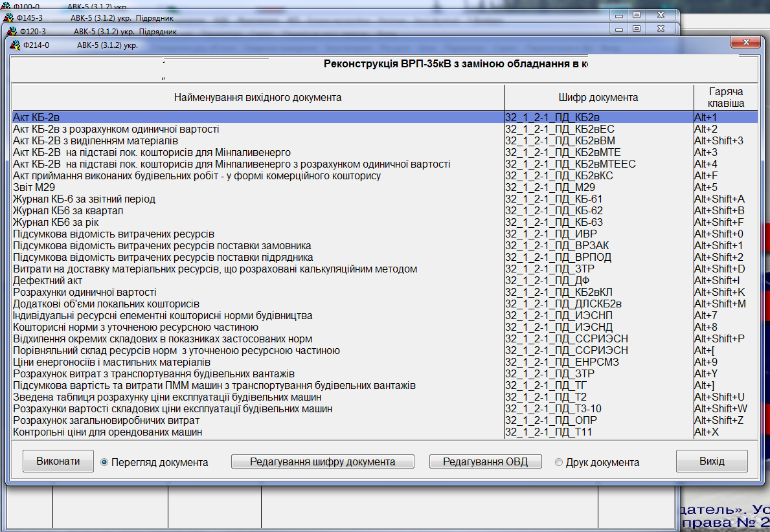Click the Ф145-3 window icon
770x532 pixels.
(8, 18)
